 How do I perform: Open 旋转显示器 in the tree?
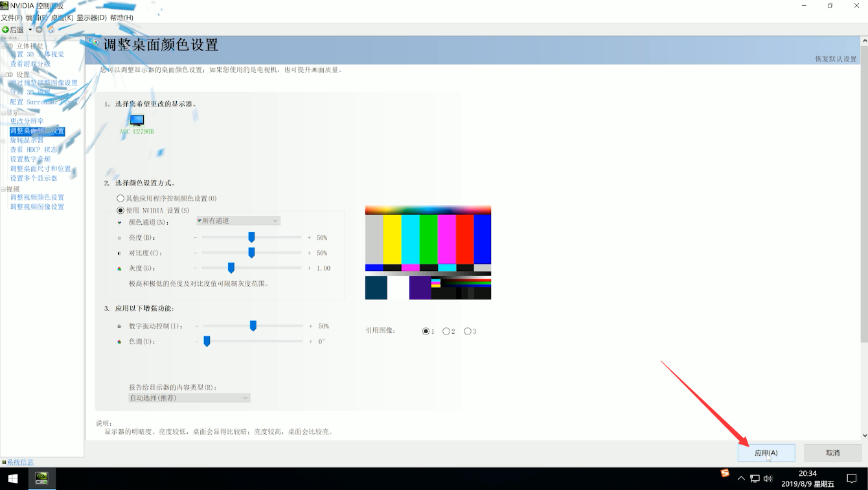click(27, 140)
